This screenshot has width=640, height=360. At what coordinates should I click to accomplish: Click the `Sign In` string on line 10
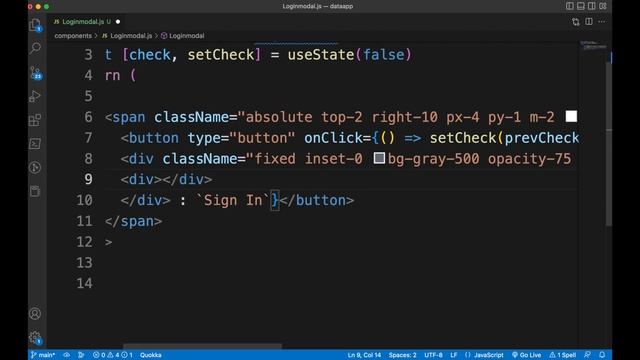[233, 200]
